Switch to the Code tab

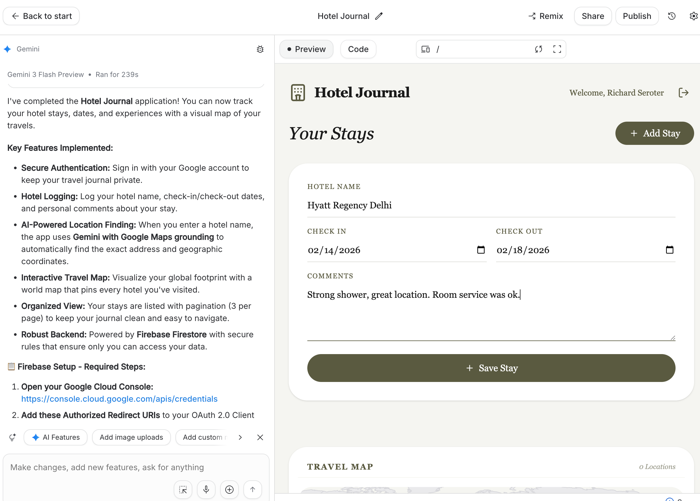coord(358,49)
